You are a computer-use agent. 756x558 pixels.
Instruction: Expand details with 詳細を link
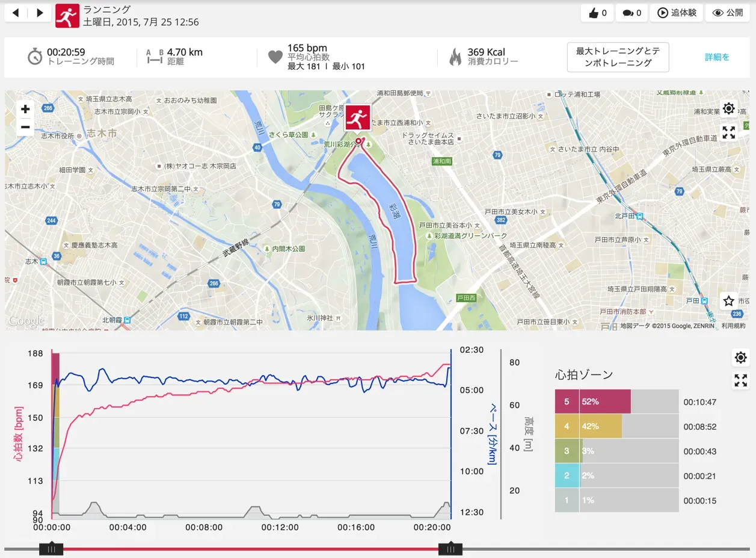click(717, 57)
